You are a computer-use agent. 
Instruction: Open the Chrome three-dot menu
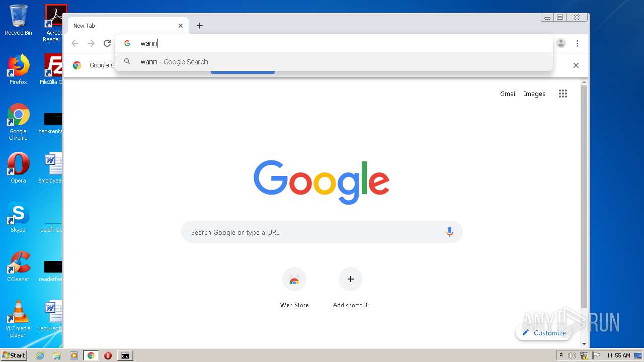[578, 43]
